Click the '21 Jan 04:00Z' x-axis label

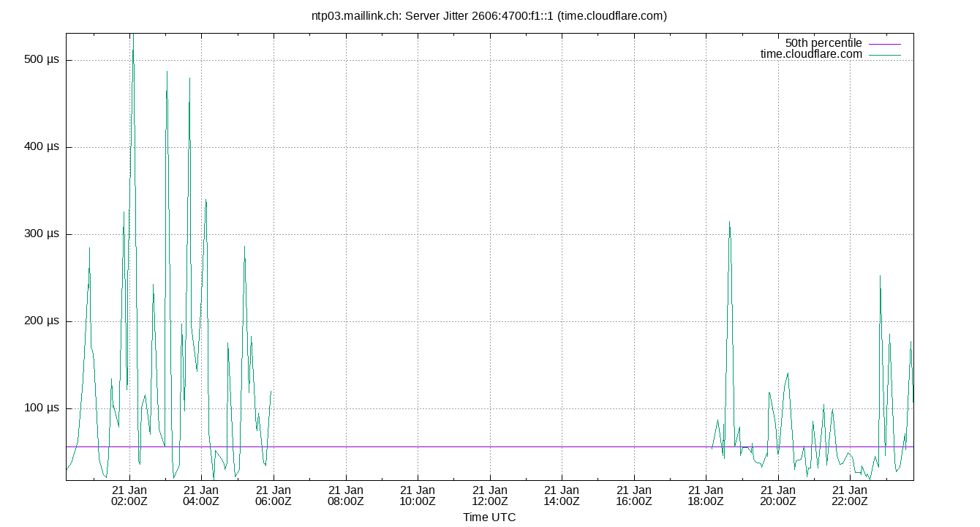[201, 496]
